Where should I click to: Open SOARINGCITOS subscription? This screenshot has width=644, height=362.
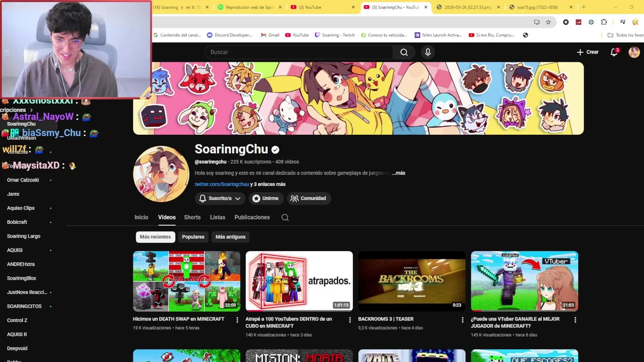[x=24, y=306]
